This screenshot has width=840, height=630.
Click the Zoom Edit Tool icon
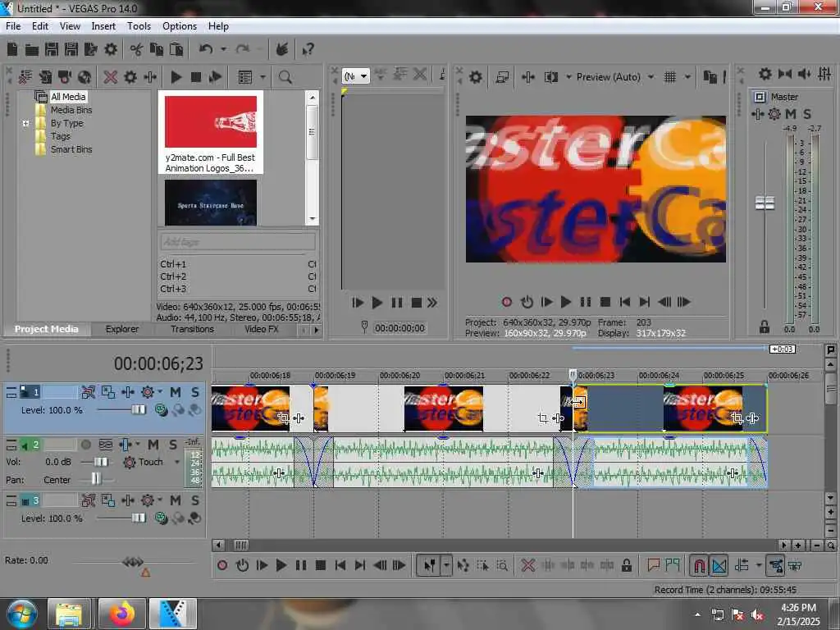[x=502, y=565]
